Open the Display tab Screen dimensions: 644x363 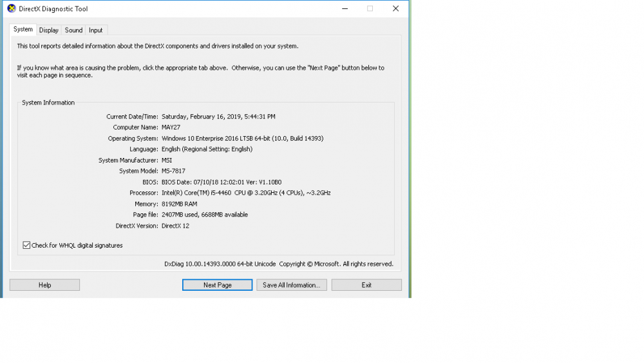(49, 30)
